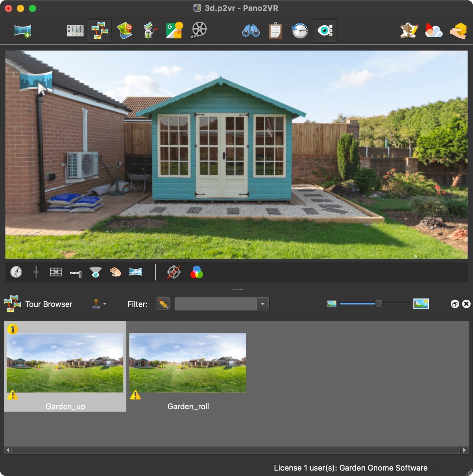The image size is (473, 476).
Task: Click the thumbnail size slider handle
Action: [379, 304]
